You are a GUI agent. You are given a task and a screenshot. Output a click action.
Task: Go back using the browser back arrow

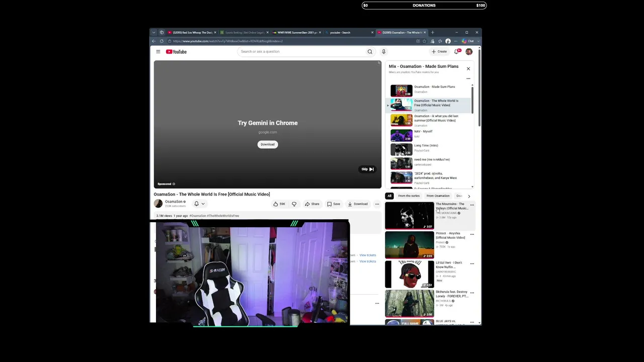pyautogui.click(x=154, y=41)
